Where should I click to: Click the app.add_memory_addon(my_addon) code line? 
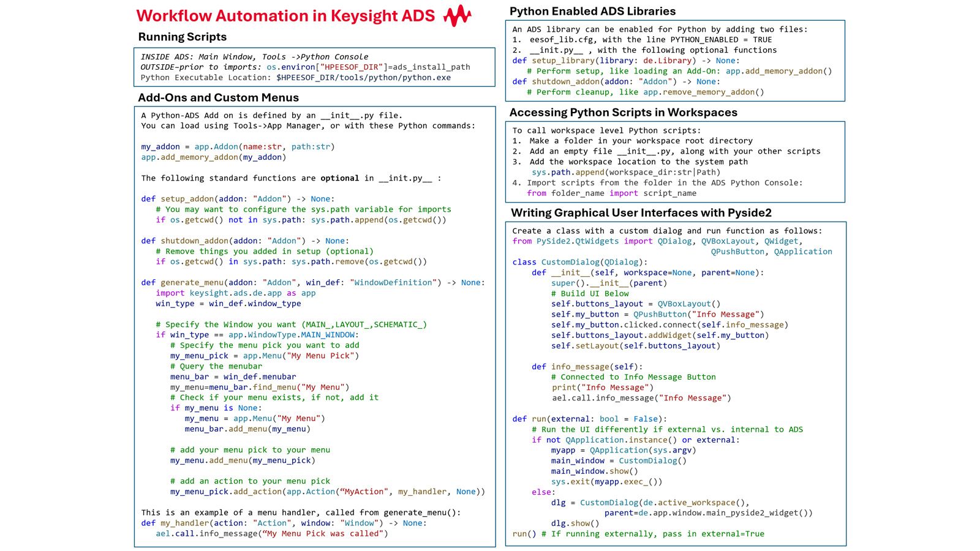pos(213,157)
